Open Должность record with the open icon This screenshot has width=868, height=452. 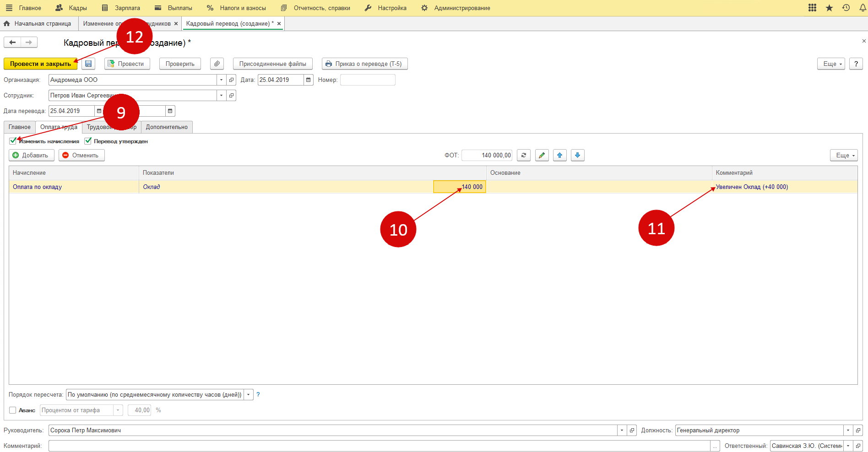click(858, 430)
